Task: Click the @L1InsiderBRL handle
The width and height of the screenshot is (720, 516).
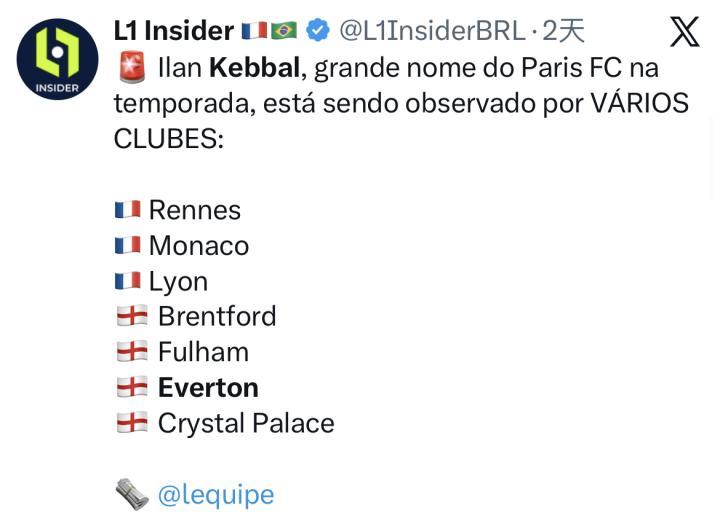Action: pos(432,31)
